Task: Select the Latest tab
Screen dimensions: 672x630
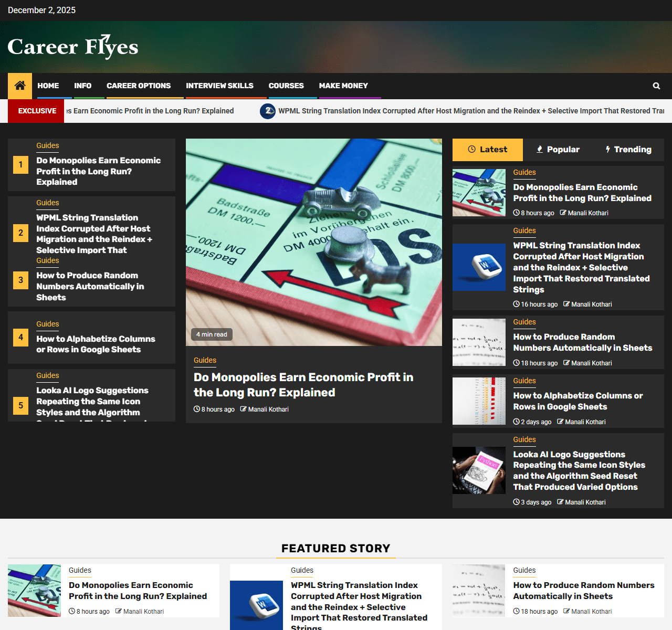Action: click(x=488, y=150)
